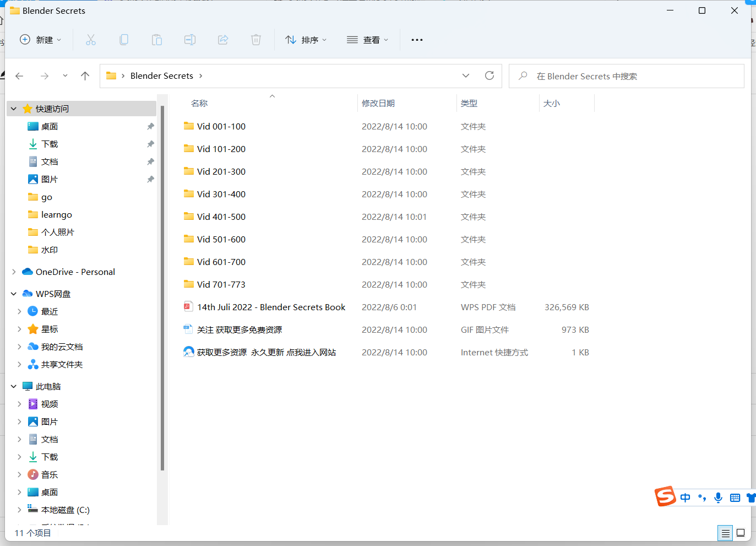
Task: Select 个人照片 folder in sidebar
Action: [x=58, y=232]
